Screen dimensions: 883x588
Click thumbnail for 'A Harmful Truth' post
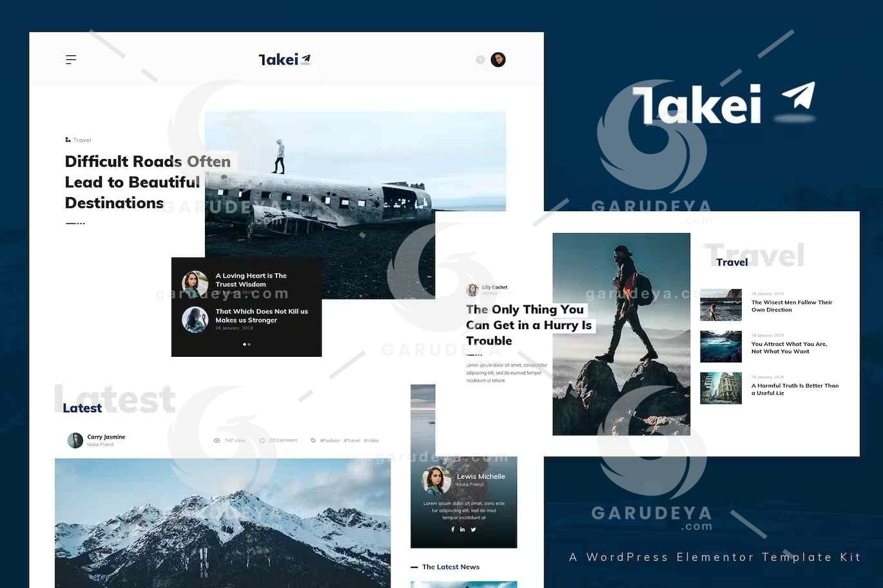coord(721,388)
